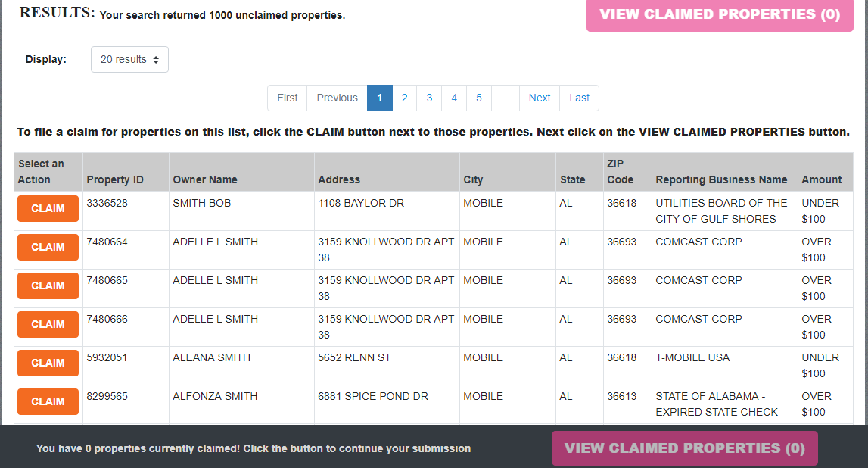Claim property ID 8299565 for ALFONZA SMITH
This screenshot has height=468, width=868.
[47, 401]
